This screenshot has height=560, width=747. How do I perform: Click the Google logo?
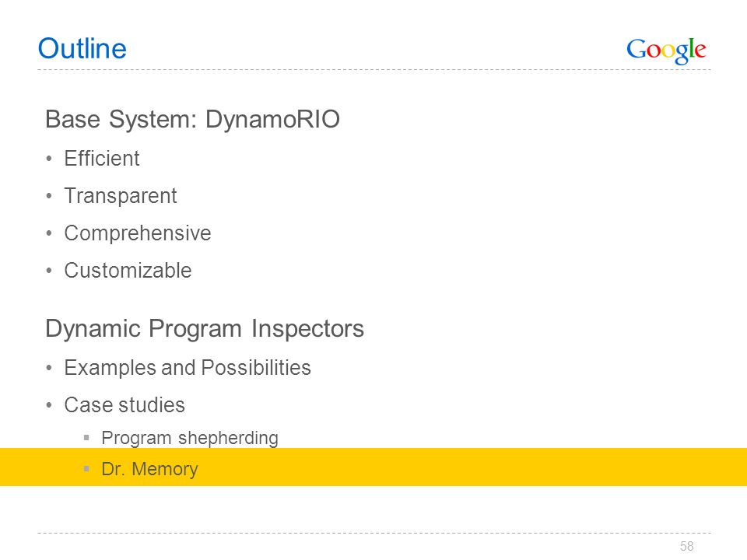point(666,51)
